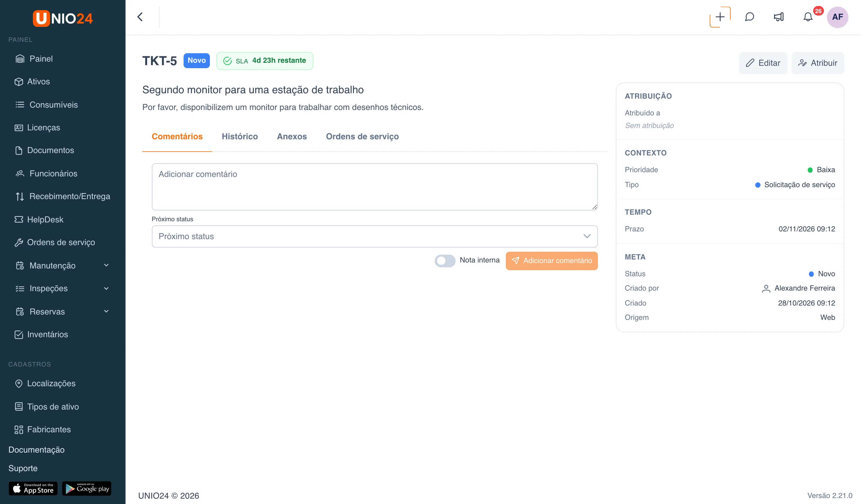Viewport: 861px width, 504px height.
Task: Expand the Reservas submenu chevron
Action: pyautogui.click(x=106, y=311)
